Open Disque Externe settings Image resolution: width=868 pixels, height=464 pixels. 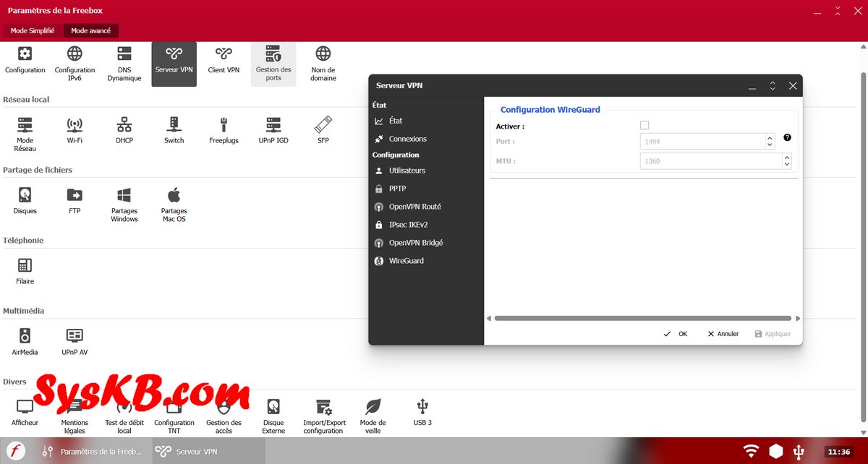click(273, 416)
